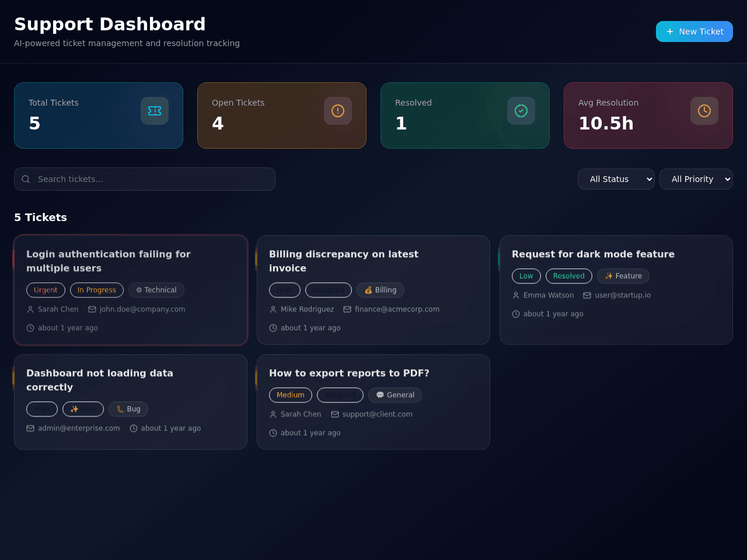Open the Request for dark mode feature title
Image resolution: width=747 pixels, height=560 pixels.
point(593,254)
